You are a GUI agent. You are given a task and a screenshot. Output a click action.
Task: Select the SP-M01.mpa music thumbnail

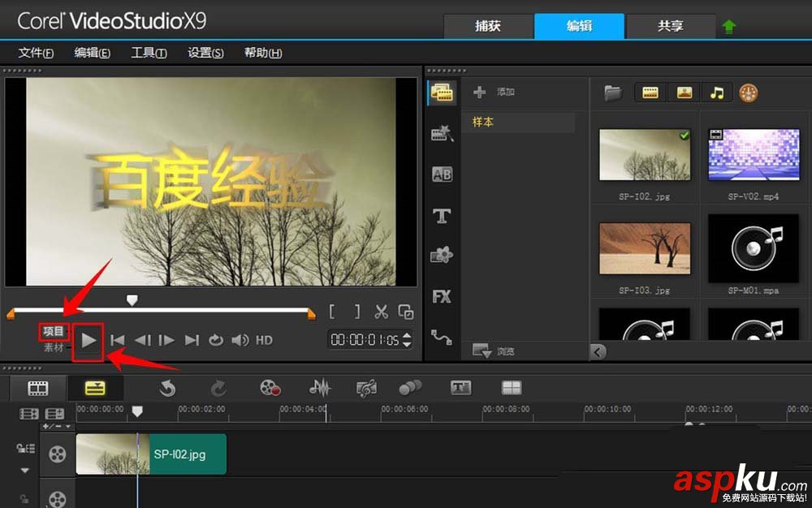754,250
